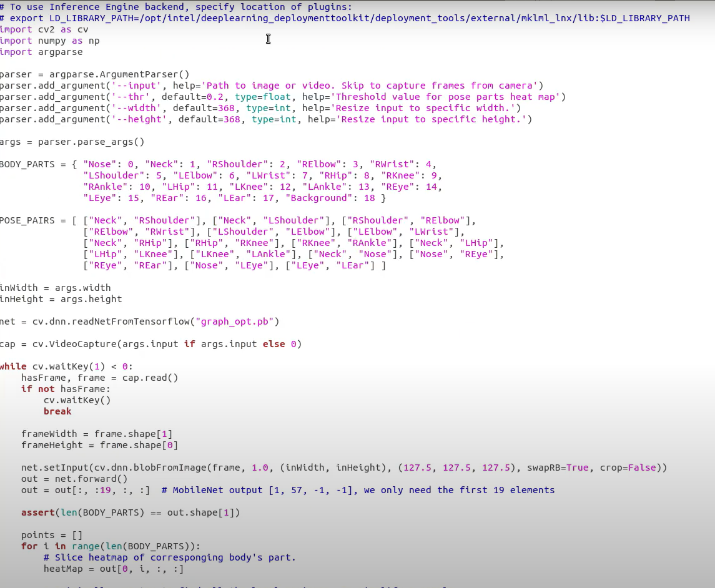This screenshot has height=588, width=715.
Task: Click the ["Neck", "Nose"] pair
Action: (352, 254)
